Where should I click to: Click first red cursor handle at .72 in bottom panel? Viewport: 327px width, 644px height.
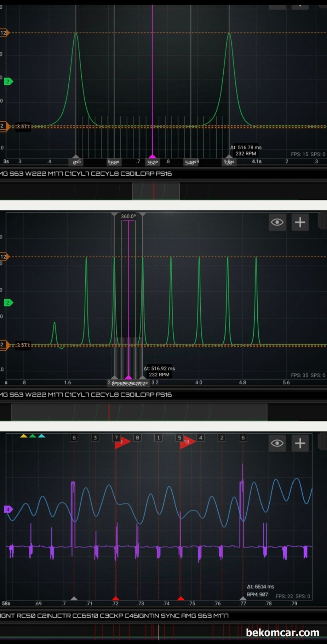(x=116, y=598)
